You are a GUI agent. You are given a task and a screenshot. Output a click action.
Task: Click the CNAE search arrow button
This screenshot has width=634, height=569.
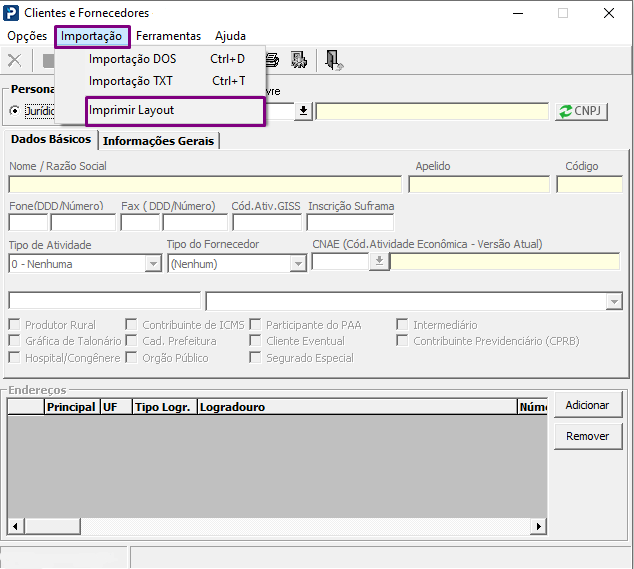click(379, 262)
